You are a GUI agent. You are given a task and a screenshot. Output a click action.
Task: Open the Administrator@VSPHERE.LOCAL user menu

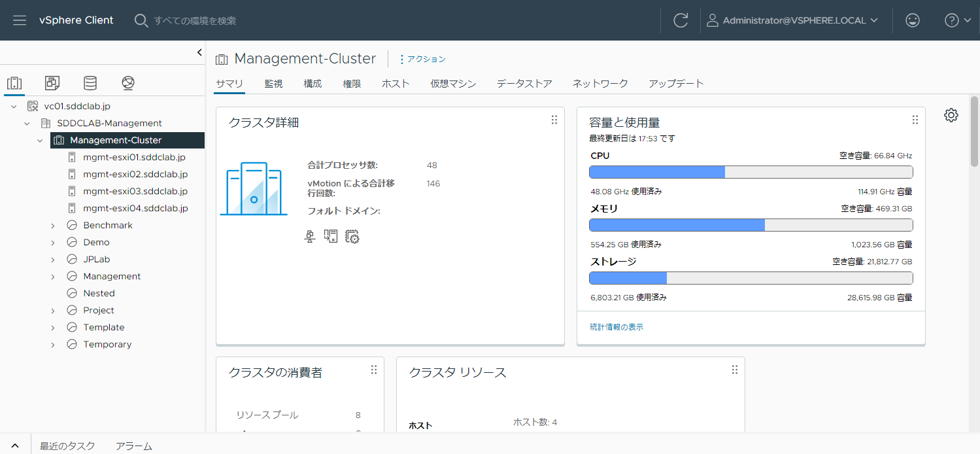tap(792, 20)
